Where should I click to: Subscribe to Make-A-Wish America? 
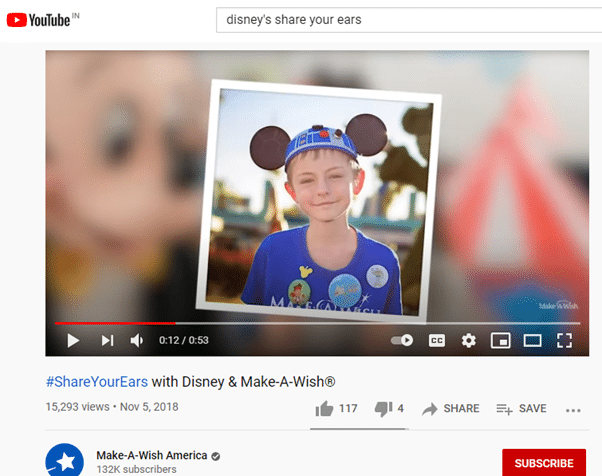(544, 463)
